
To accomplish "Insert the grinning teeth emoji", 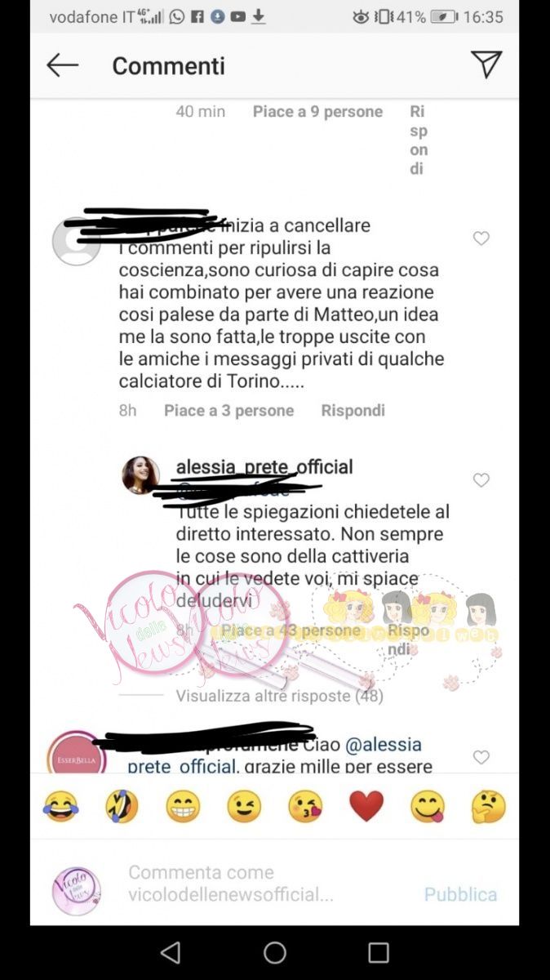I will (x=183, y=807).
